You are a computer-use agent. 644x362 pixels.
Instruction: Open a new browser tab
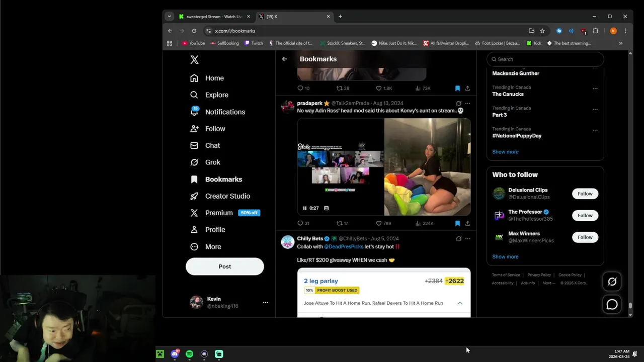pos(340,17)
